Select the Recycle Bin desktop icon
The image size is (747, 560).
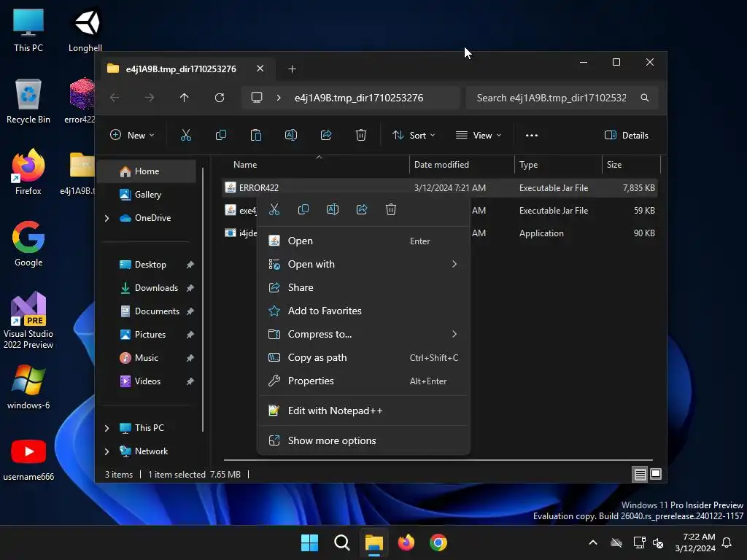coord(28,101)
